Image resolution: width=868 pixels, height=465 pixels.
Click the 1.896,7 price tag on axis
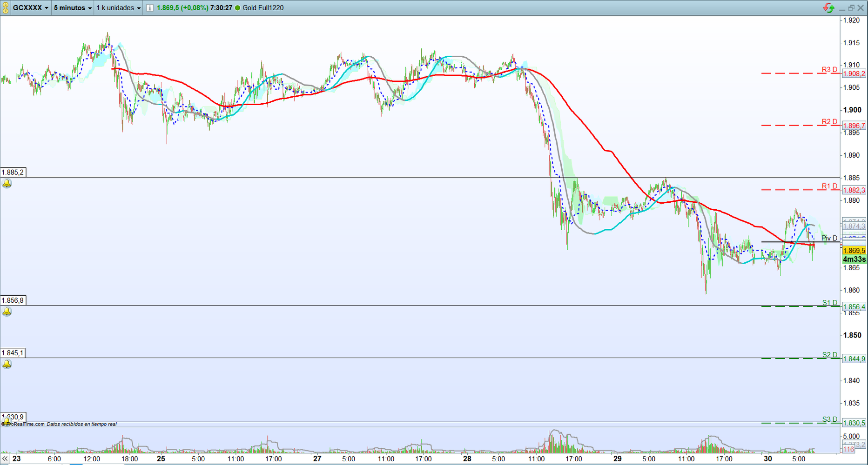(854, 126)
